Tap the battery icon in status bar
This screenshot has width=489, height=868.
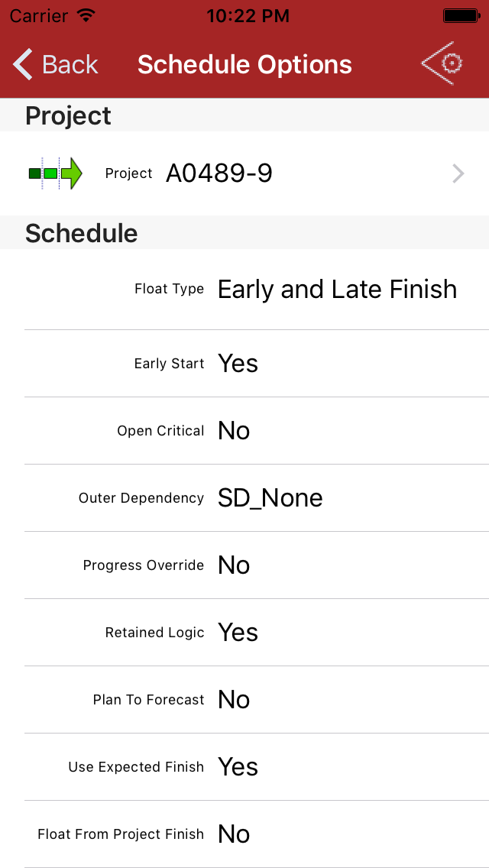pos(461,15)
